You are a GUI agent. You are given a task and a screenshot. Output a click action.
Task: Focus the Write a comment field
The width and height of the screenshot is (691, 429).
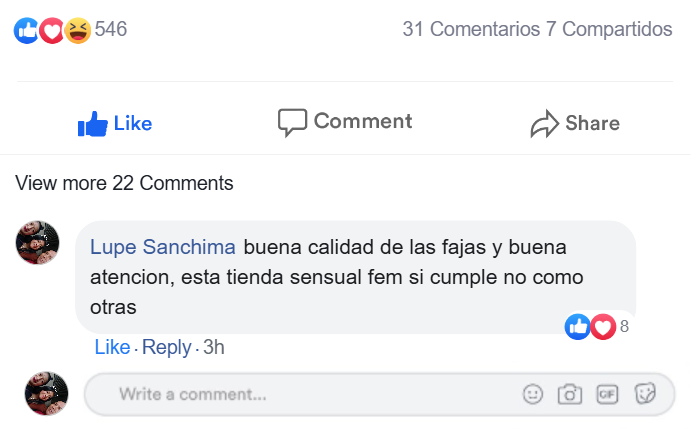click(300, 394)
